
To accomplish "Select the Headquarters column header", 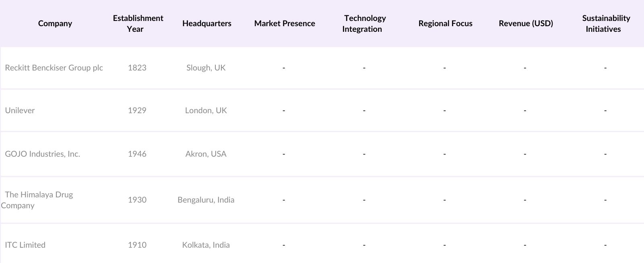I will [206, 23].
